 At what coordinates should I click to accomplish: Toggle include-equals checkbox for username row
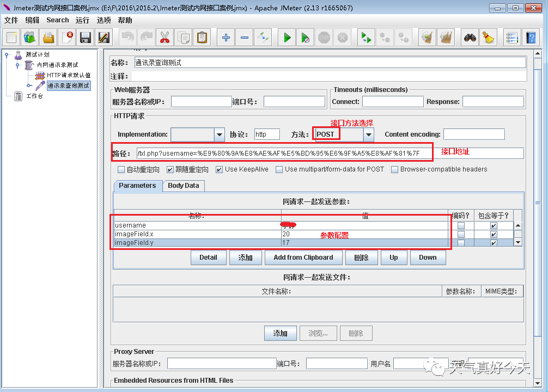coord(494,226)
